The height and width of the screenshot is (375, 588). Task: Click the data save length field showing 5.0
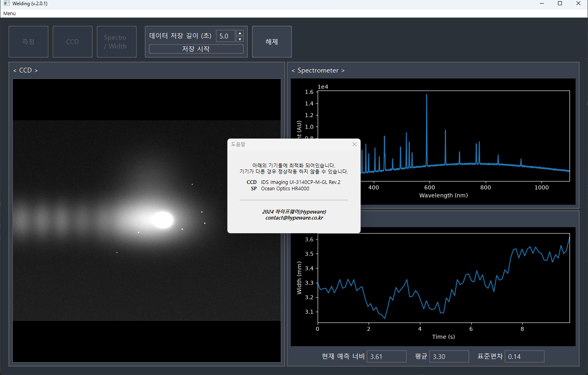pyautogui.click(x=226, y=36)
